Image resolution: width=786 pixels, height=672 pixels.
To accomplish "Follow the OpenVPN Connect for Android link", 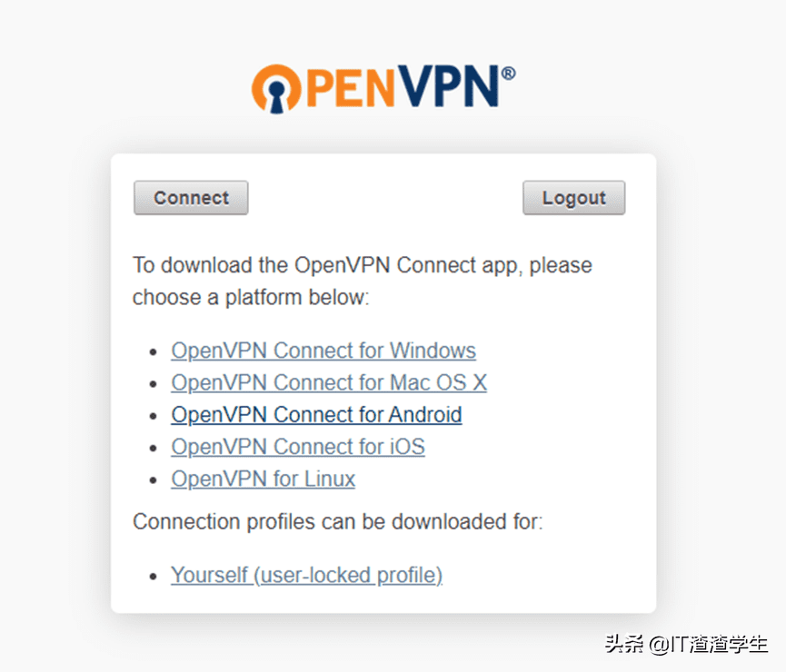I will 316,414.
